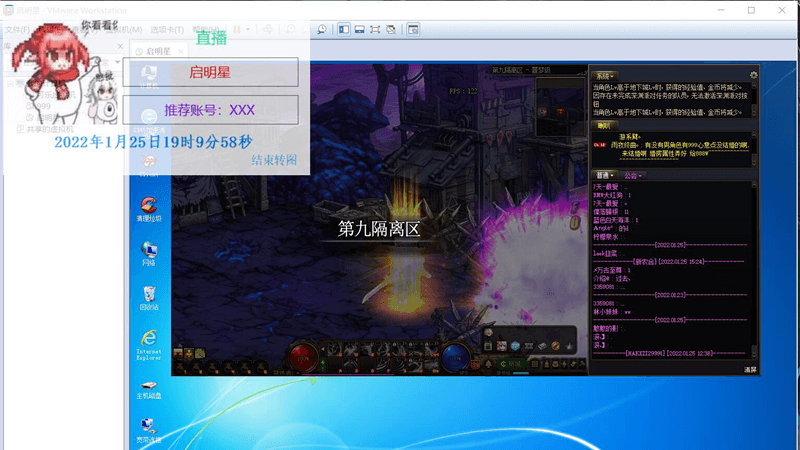This screenshot has height=450, width=800.
Task: Select the 启明星 VM tab
Action: click(x=158, y=52)
